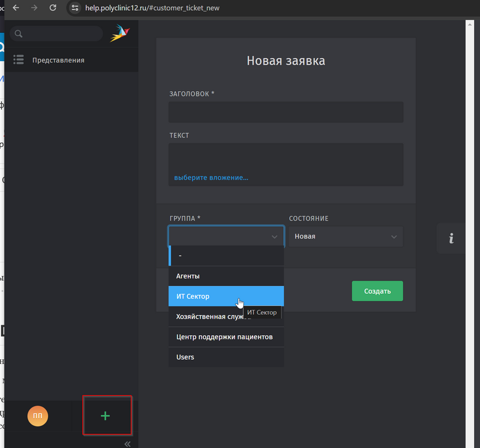Screen dimensions: 480x448
Task: Click выберите вложение link
Action: [211, 178]
